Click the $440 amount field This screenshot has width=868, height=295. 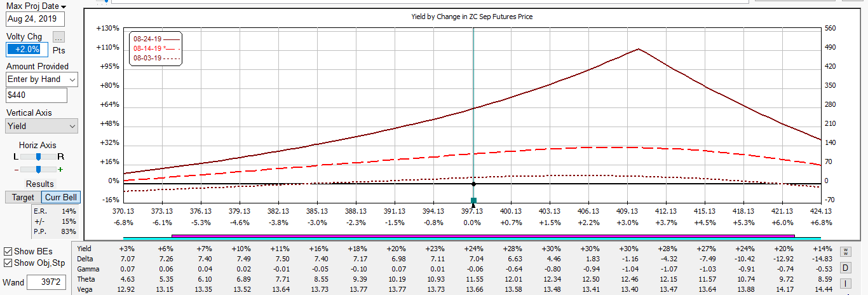click(36, 95)
